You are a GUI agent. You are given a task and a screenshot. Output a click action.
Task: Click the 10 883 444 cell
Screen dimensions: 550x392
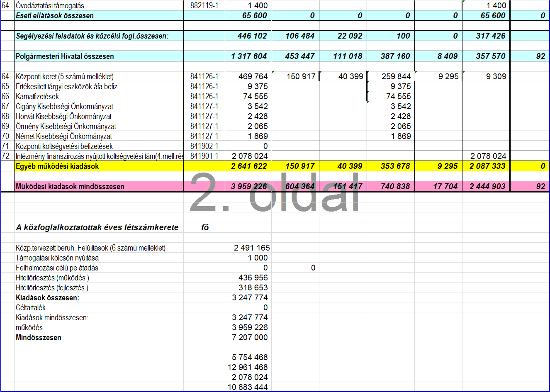click(x=248, y=387)
